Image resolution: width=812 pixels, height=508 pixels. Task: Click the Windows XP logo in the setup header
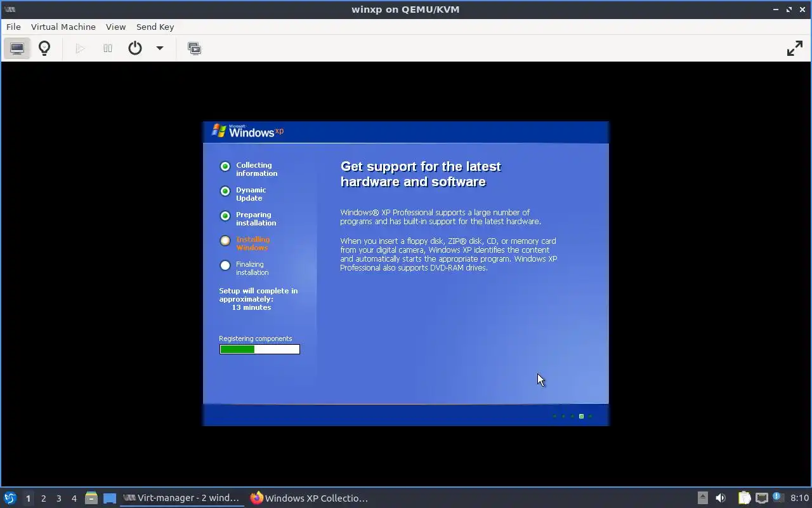pyautogui.click(x=247, y=131)
